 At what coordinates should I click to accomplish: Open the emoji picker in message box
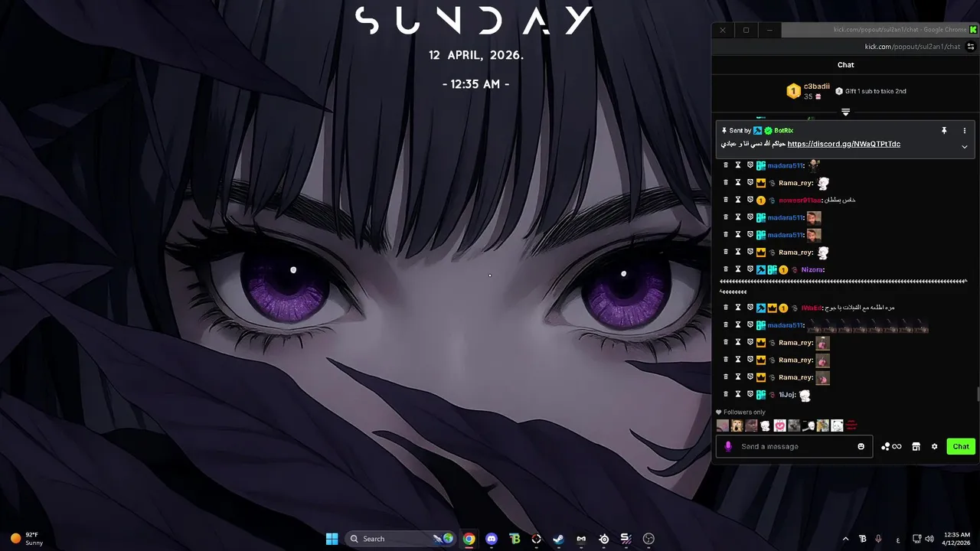pos(861,446)
